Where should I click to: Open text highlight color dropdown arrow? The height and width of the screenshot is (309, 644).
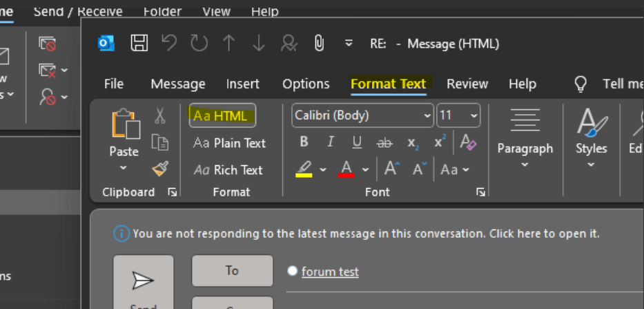click(323, 169)
